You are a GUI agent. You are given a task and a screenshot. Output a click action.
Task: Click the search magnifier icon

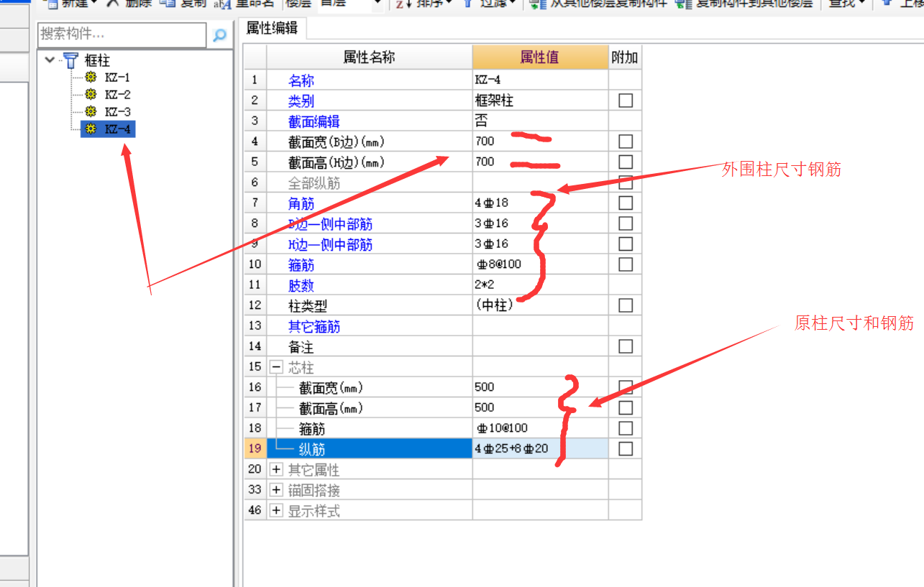219,34
